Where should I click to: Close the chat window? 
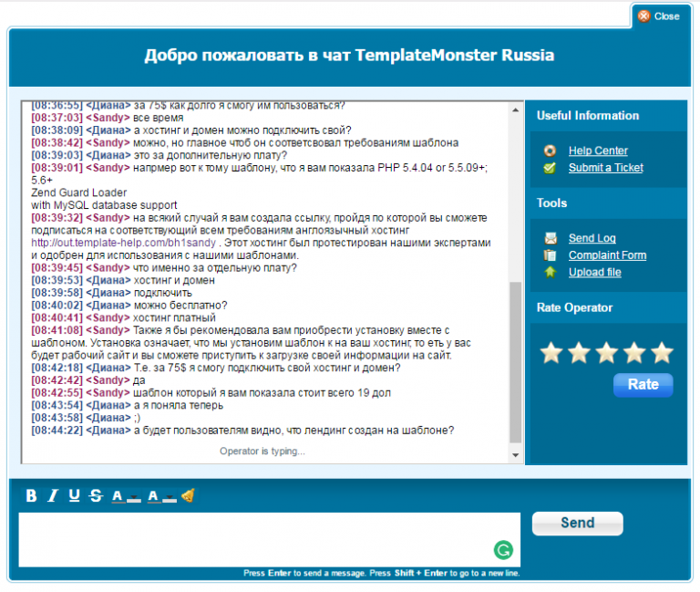pyautogui.click(x=659, y=16)
